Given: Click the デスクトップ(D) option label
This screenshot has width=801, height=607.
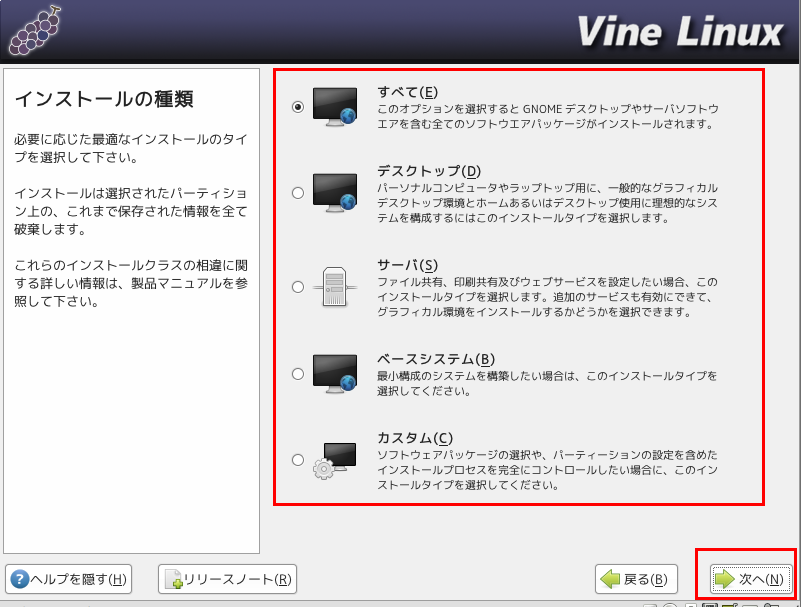Looking at the screenshot, I should [429, 171].
